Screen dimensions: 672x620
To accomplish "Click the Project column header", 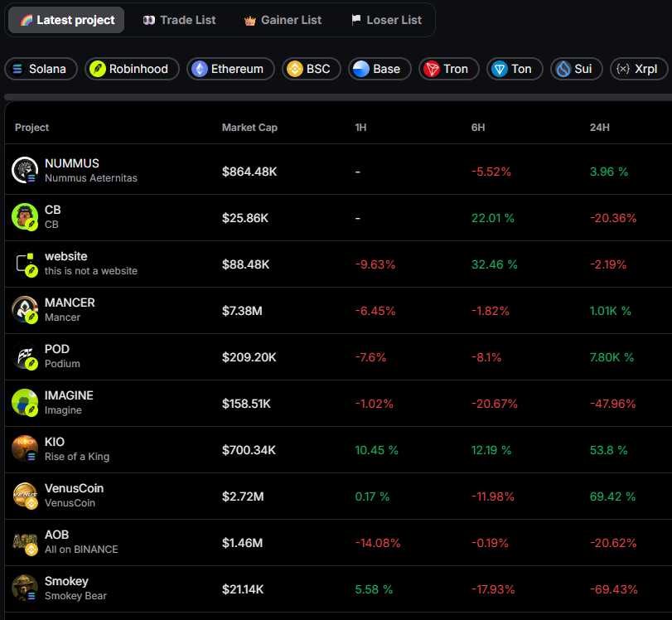I will (x=31, y=128).
